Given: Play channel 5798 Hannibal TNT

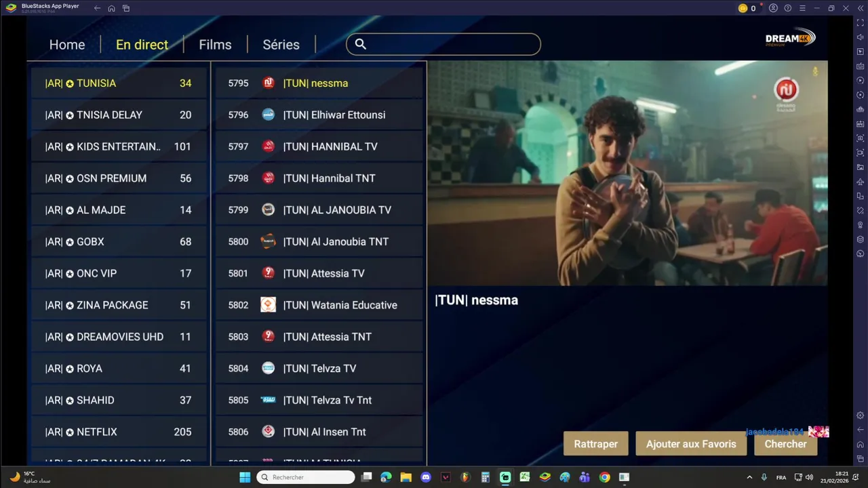Looking at the screenshot, I should point(319,178).
